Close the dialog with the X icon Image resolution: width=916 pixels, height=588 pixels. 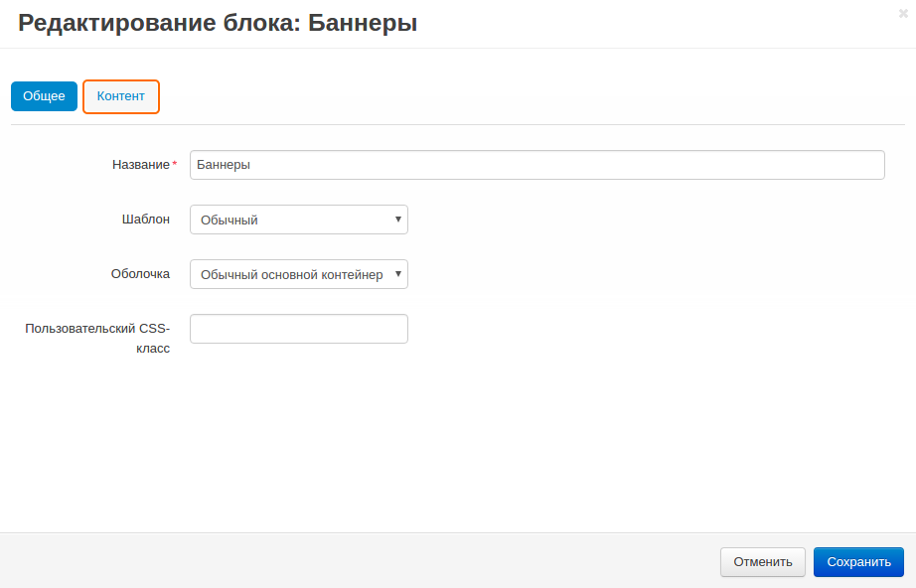click(902, 14)
